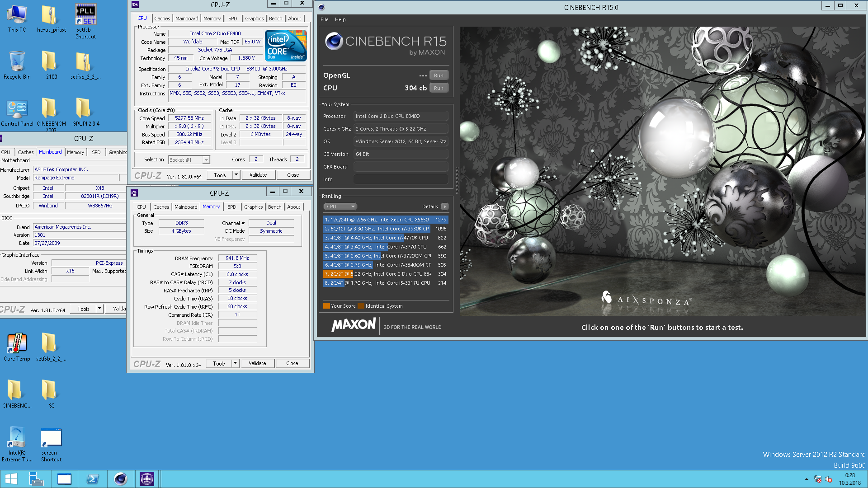Select the CPU-Z taskbar icon

(x=147, y=479)
